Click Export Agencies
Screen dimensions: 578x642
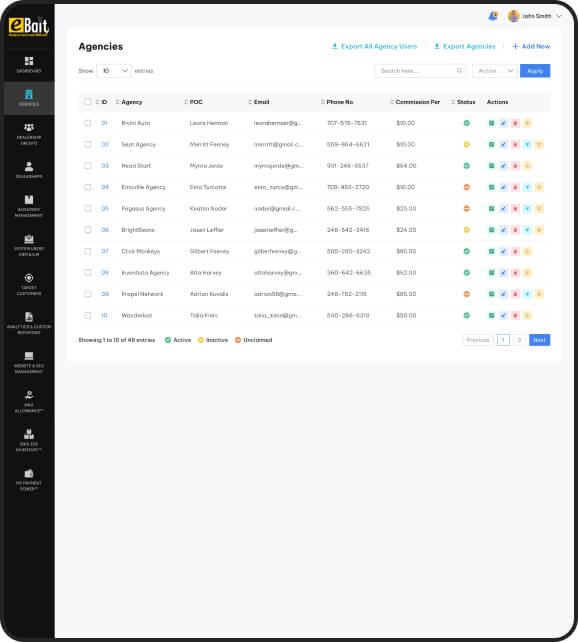tap(465, 46)
